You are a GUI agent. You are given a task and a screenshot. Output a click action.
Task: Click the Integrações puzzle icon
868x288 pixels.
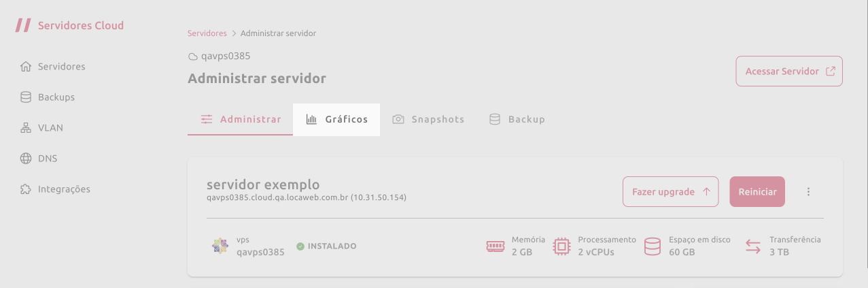click(26, 189)
